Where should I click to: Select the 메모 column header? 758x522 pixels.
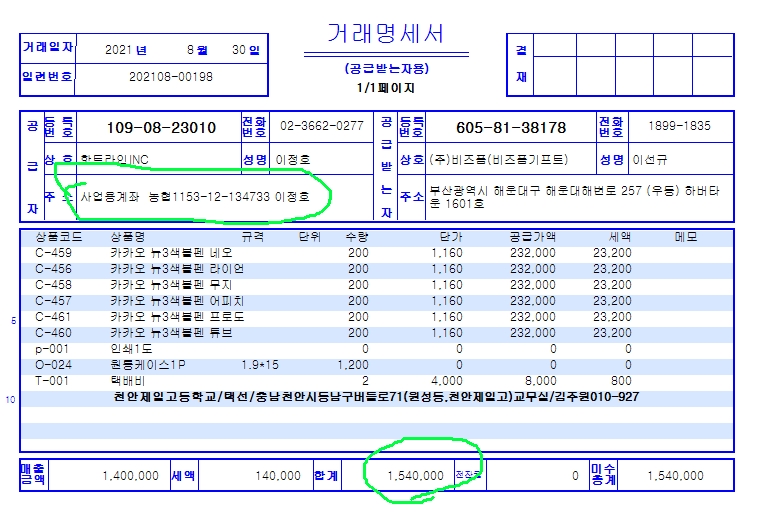tap(686, 237)
